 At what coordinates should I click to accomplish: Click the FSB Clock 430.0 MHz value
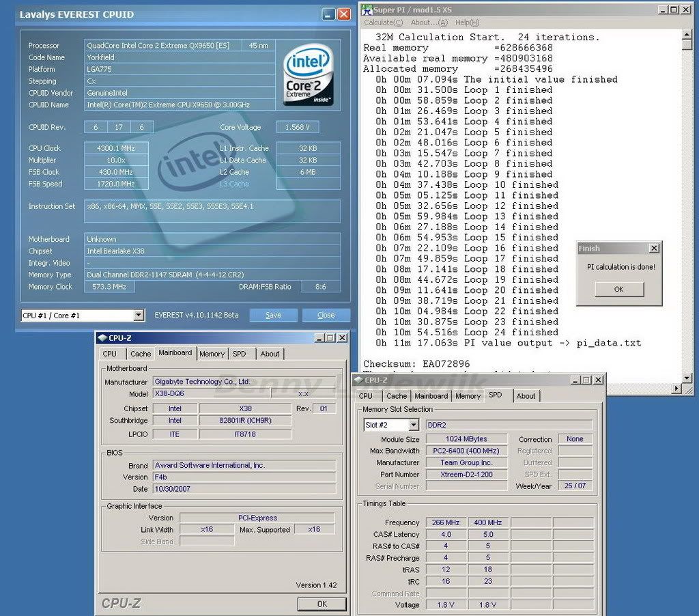click(x=116, y=171)
